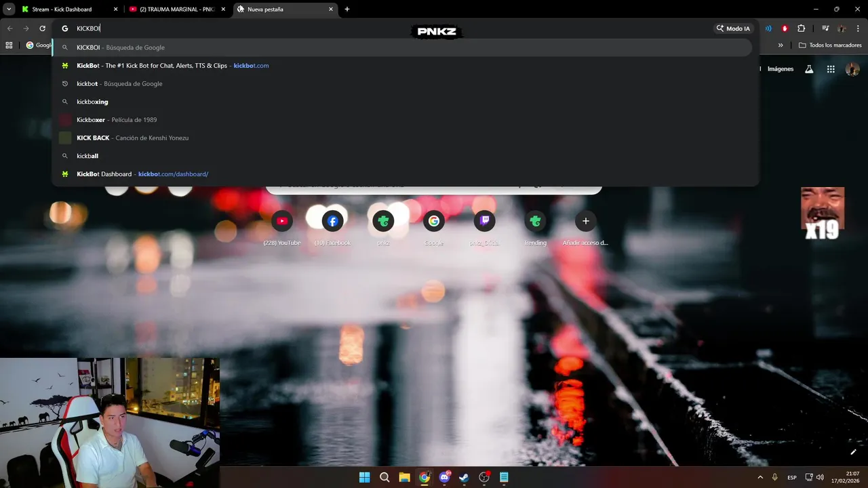Open the Twitch pnkz shortcut tile

tap(484, 227)
